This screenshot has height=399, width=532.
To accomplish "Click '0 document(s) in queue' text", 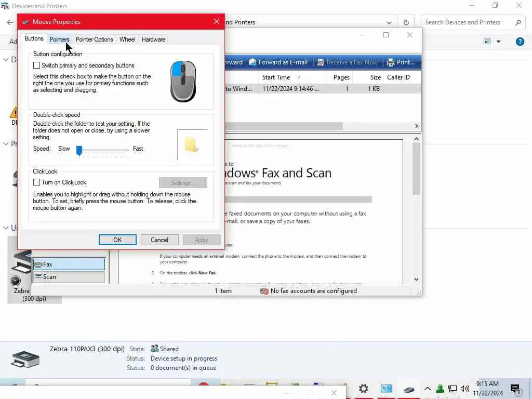I will coord(183,368).
